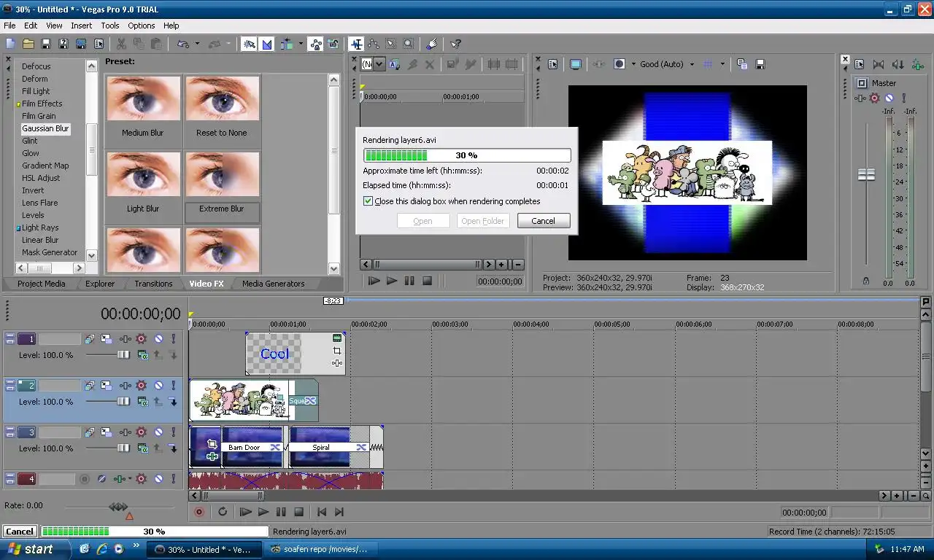Adjust the Master volume fader
The image size is (934, 560).
click(866, 174)
